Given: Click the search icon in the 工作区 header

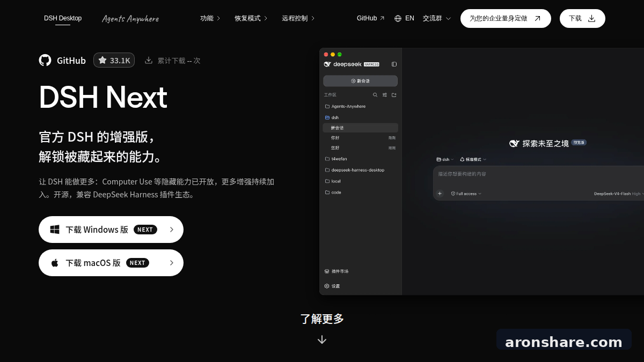Looking at the screenshot, I should pyautogui.click(x=375, y=95).
